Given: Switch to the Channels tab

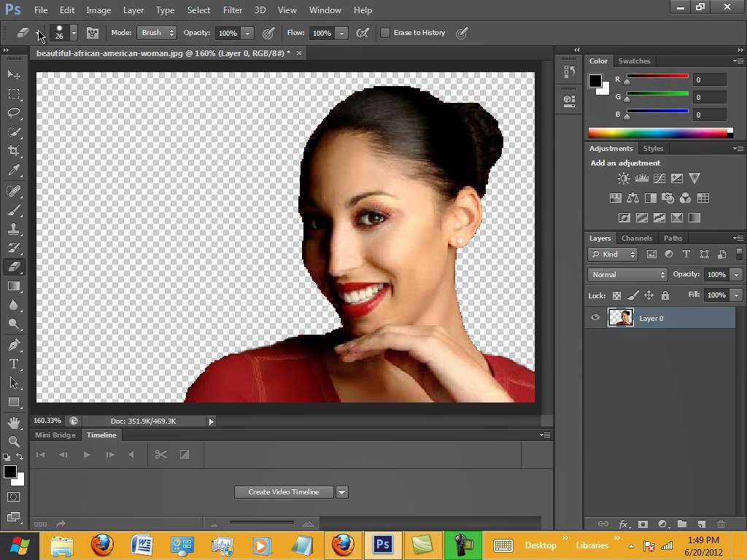Looking at the screenshot, I should point(636,238).
